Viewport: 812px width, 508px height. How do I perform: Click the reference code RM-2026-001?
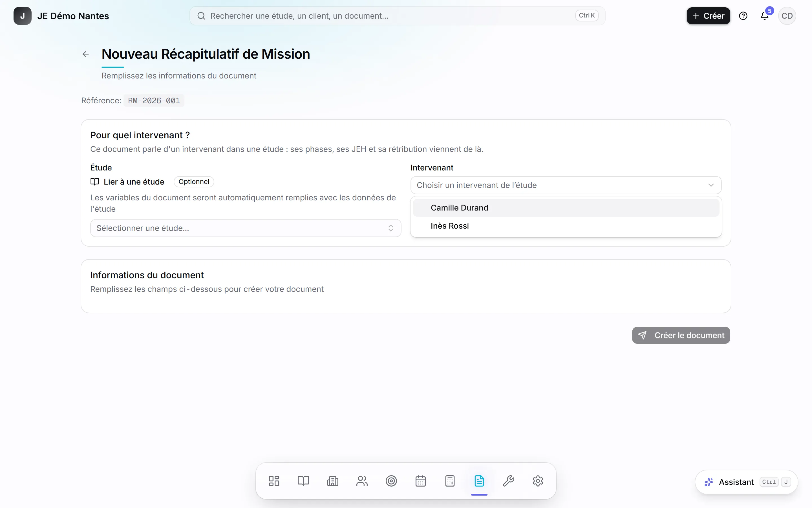click(x=154, y=100)
